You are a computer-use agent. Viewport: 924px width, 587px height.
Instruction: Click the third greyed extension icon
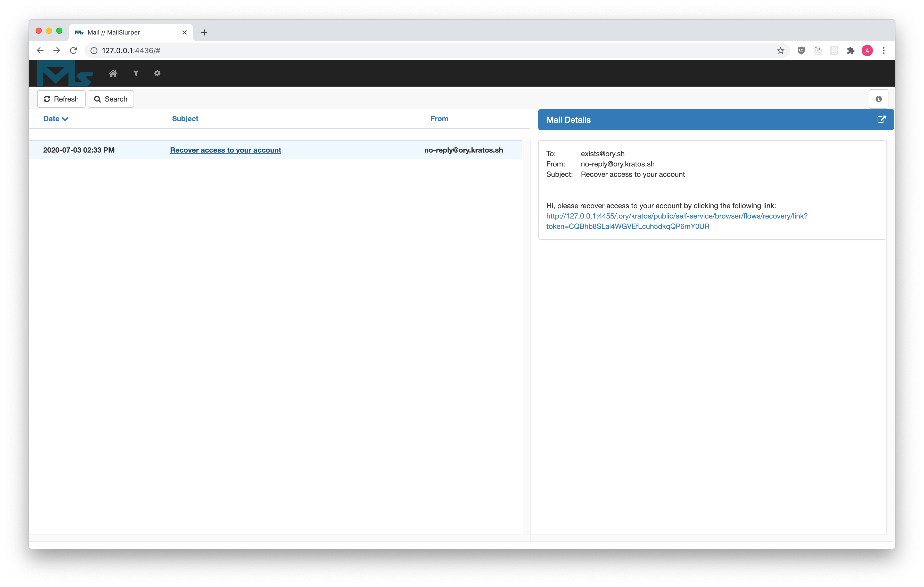click(x=834, y=51)
